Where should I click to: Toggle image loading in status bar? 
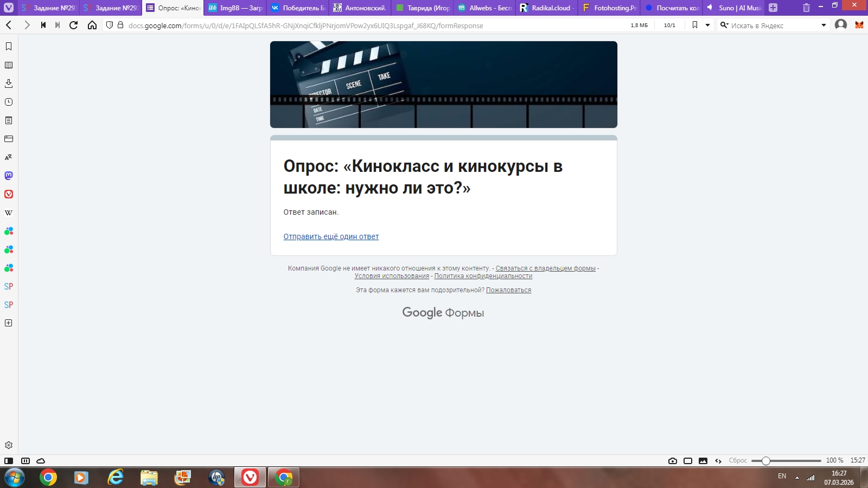click(x=703, y=461)
